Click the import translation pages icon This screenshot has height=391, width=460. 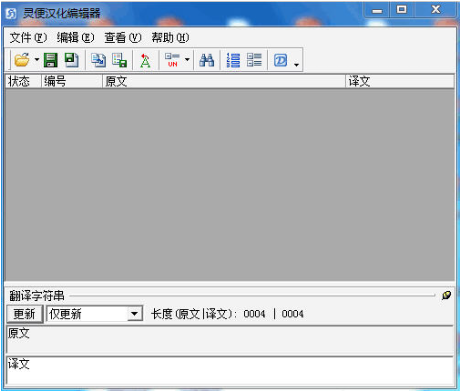point(99,60)
